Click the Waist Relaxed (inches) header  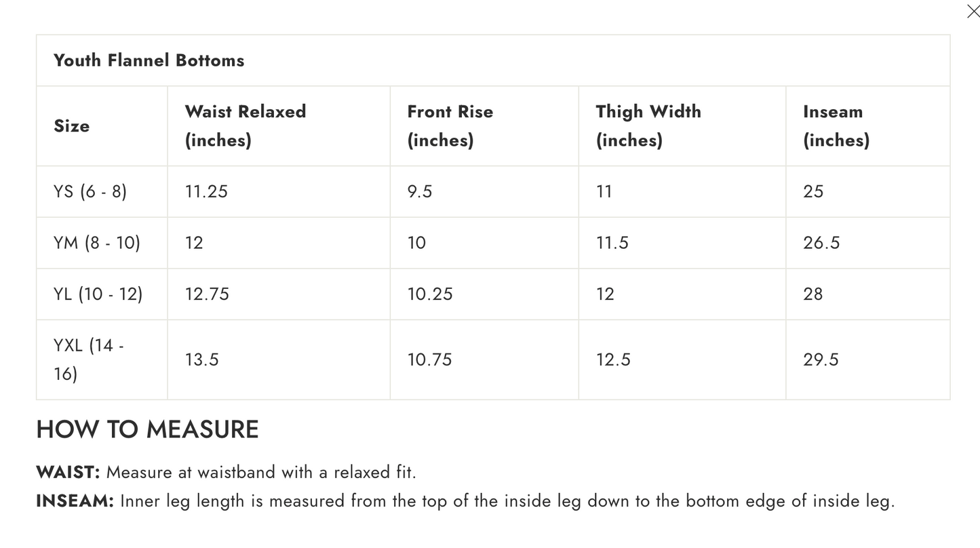point(246,126)
